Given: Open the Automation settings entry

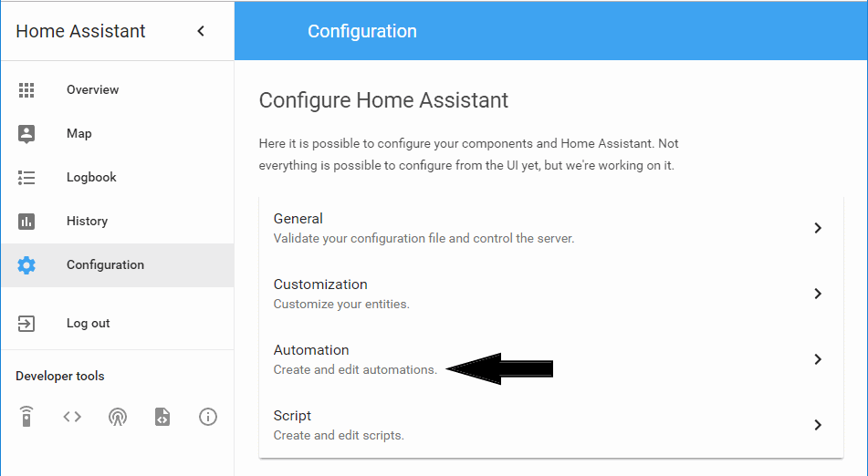Looking at the screenshot, I should point(550,359).
